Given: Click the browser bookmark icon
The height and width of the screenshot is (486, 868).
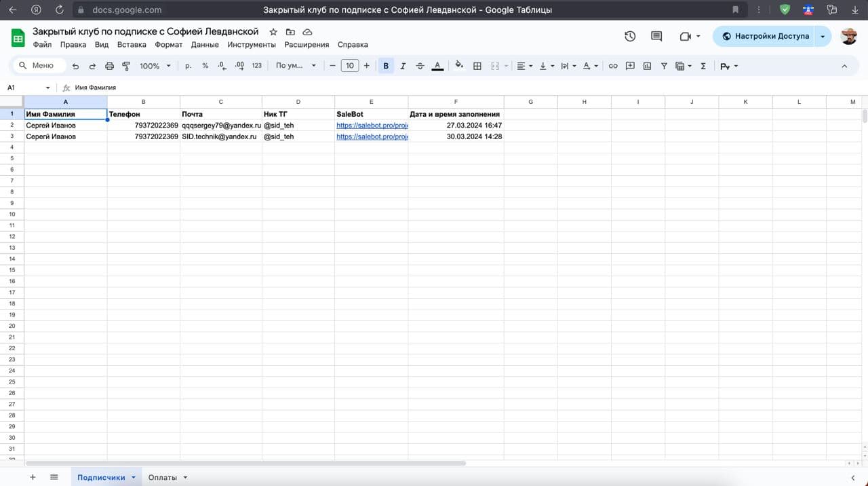Looking at the screenshot, I should pyautogui.click(x=736, y=10).
